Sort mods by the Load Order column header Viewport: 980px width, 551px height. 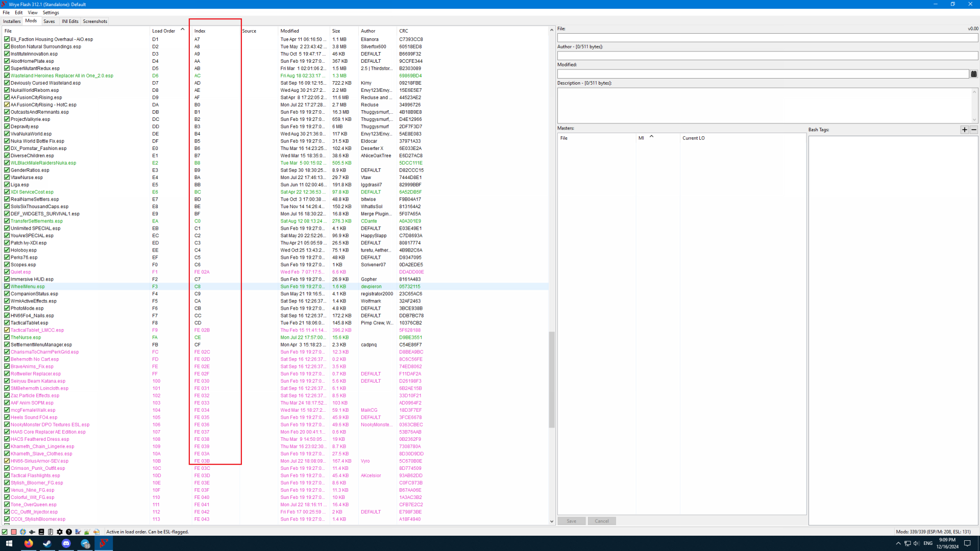[163, 31]
